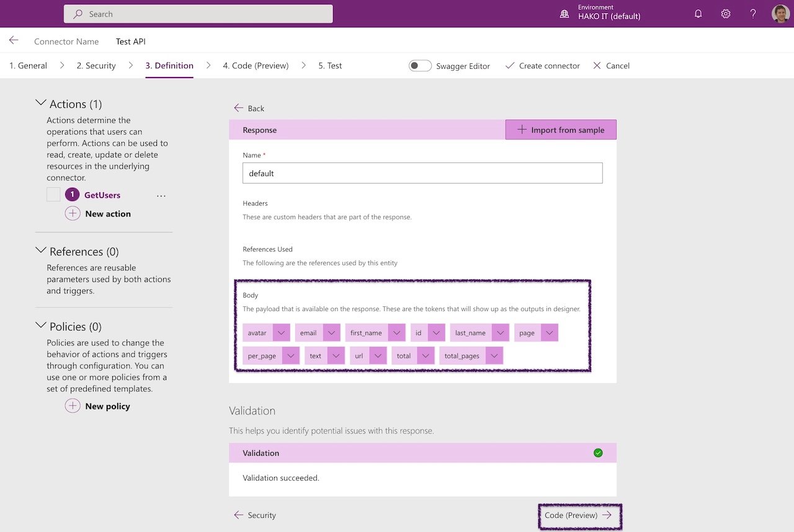Click Cancel in the toolbar

(611, 66)
